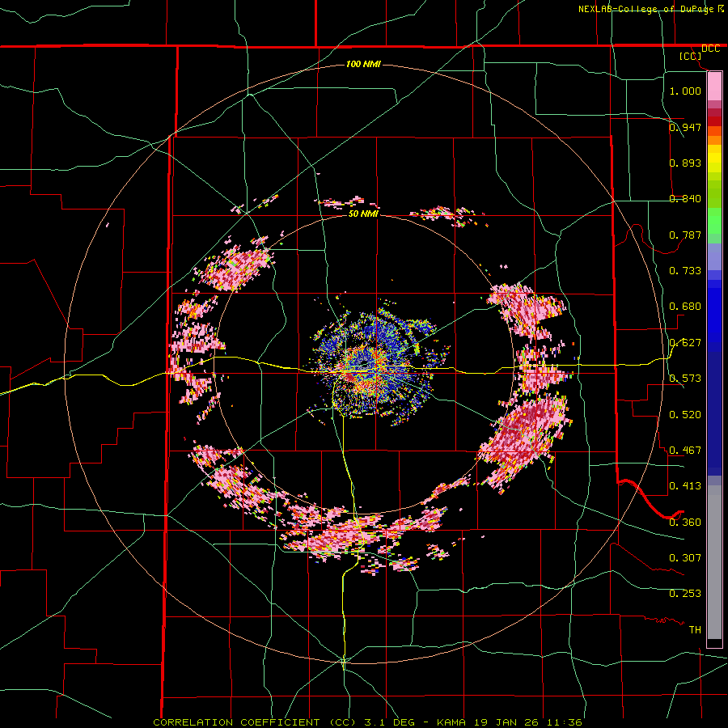Select the 0.893 legend value
The image size is (728, 728).
(685, 163)
